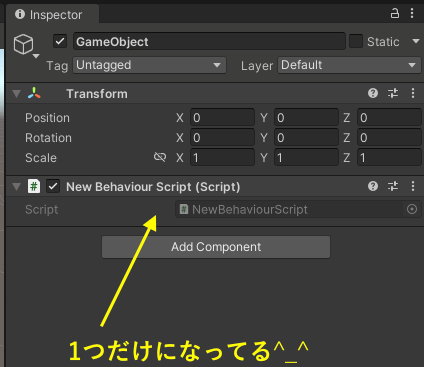Open the GameObject icon dropdown arrow
Image resolution: width=424 pixels, height=367 pixels.
pyautogui.click(x=36, y=56)
